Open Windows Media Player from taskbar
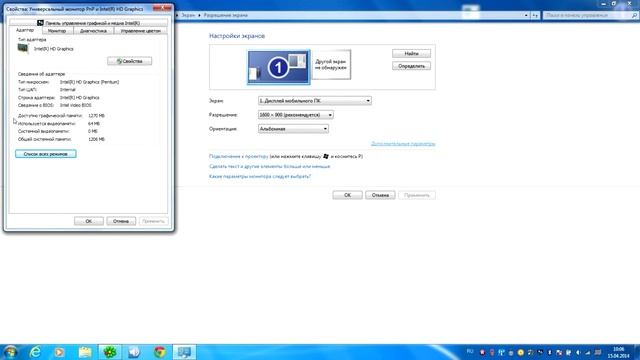Viewport: 640px width, 360px height. (x=60, y=352)
